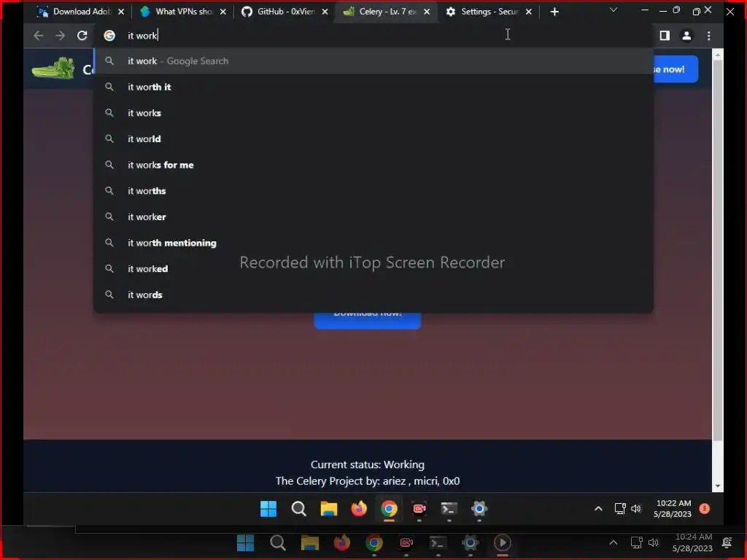Open Chrome on the bottom taskbar
747x560 pixels.
pos(374,542)
